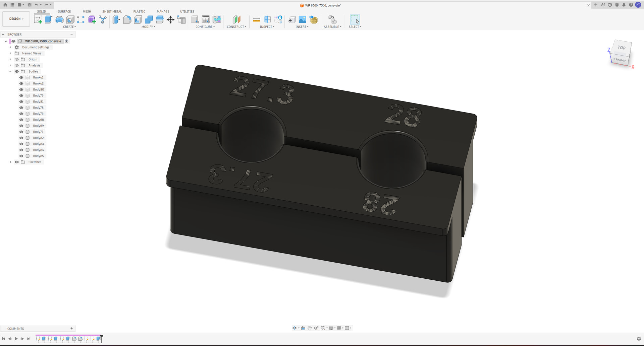
Task: Start the Measure tool
Action: pyautogui.click(x=256, y=20)
